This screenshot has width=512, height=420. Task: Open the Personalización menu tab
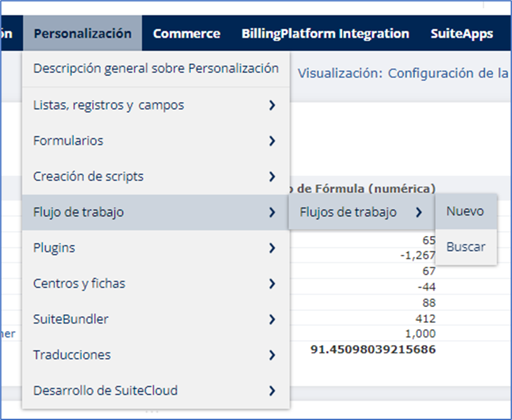[x=82, y=34]
